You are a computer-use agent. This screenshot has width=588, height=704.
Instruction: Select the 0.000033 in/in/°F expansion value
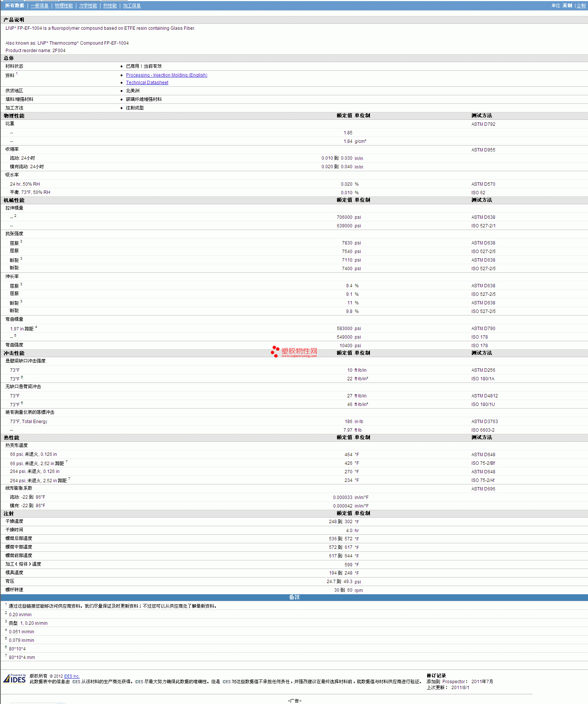coord(351,497)
